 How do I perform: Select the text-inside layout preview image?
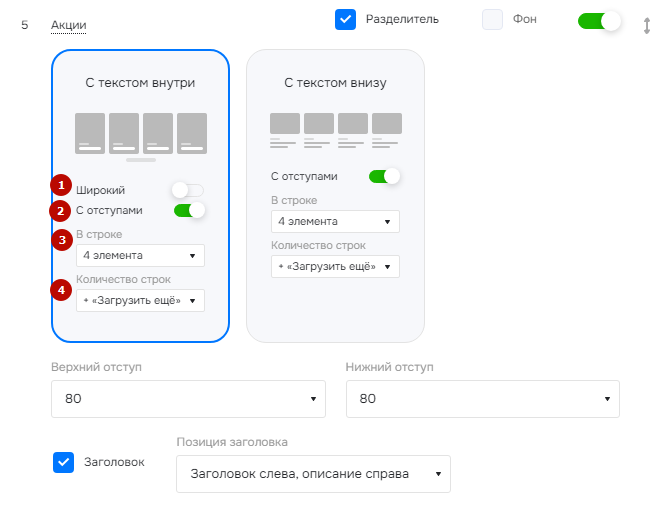click(141, 137)
